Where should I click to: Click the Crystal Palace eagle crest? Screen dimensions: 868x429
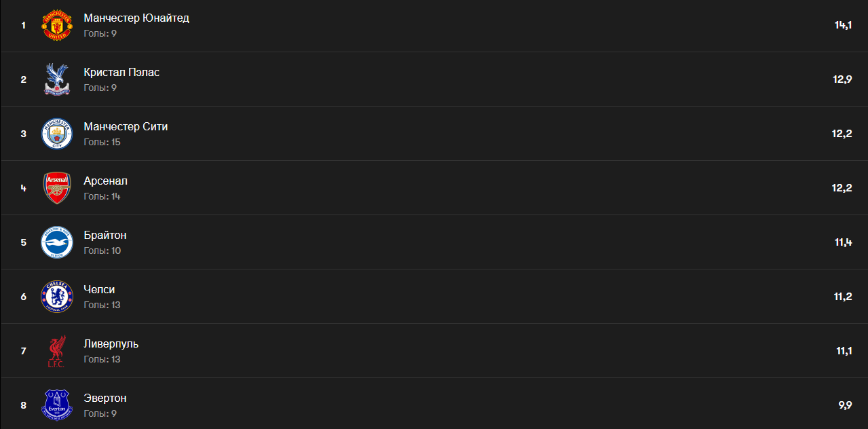57,79
